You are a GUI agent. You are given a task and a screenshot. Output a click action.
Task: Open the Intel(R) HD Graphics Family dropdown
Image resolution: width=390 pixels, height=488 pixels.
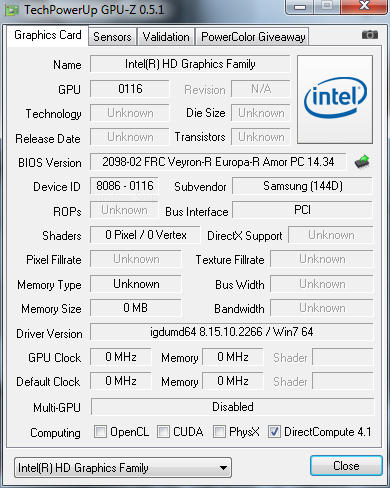(123, 468)
